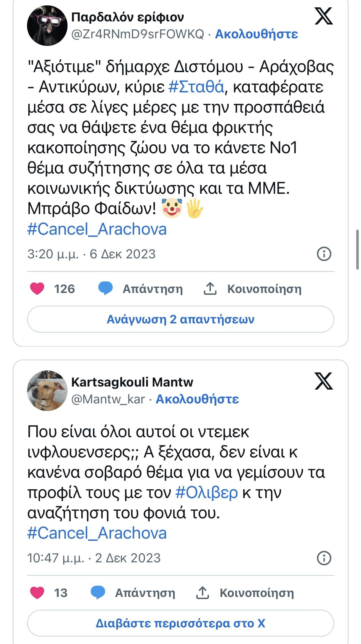Open info icon beside 6 Δεκ 2023
Viewport: 361px width, 644px height.
click(324, 254)
